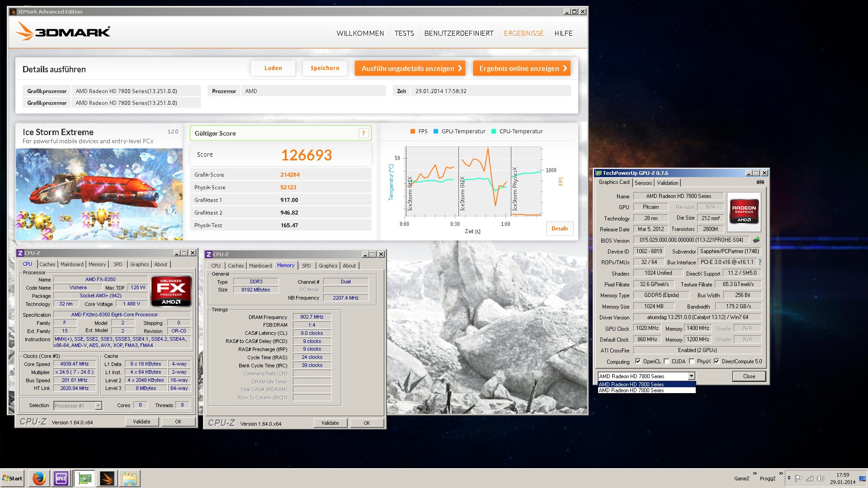Open Windows Explorer from the taskbar

[x=130, y=478]
